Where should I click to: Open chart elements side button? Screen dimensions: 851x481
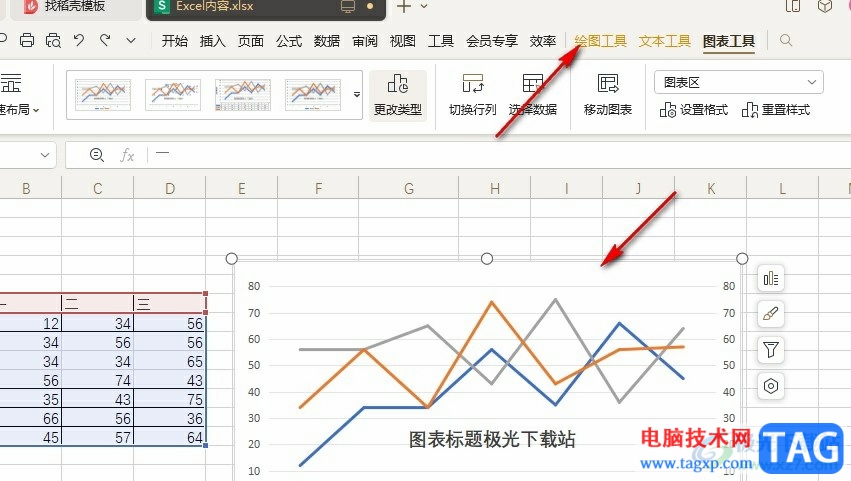click(x=771, y=279)
